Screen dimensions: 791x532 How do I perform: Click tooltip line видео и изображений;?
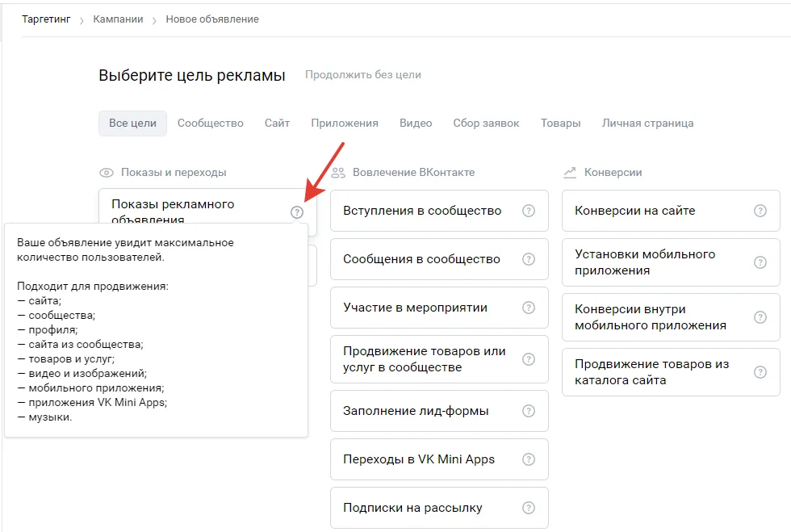(x=82, y=374)
